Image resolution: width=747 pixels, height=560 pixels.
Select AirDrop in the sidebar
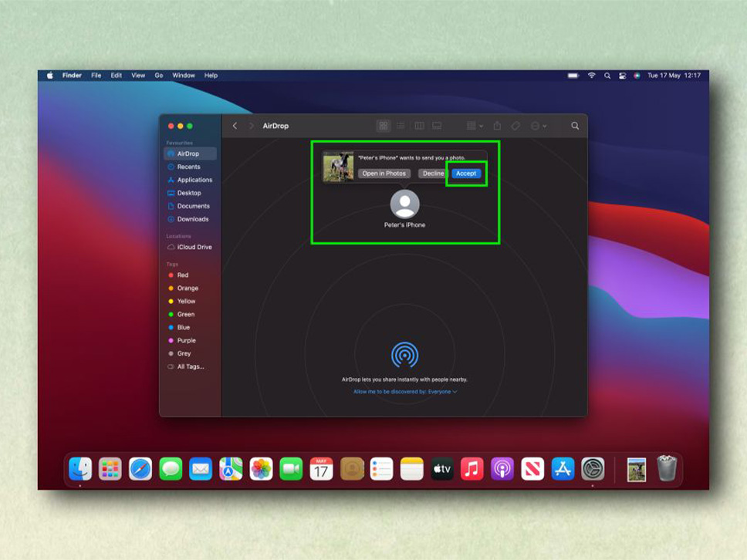click(190, 153)
